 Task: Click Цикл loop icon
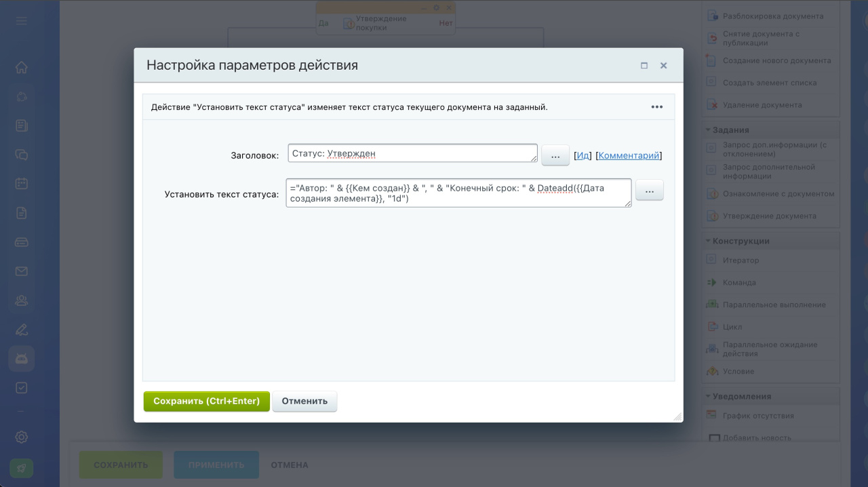[712, 327]
